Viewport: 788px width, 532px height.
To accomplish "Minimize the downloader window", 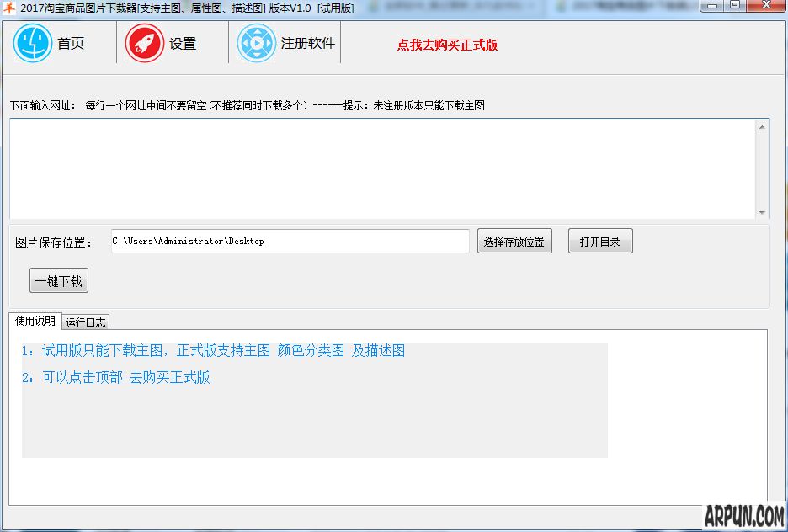I will pos(711,6).
